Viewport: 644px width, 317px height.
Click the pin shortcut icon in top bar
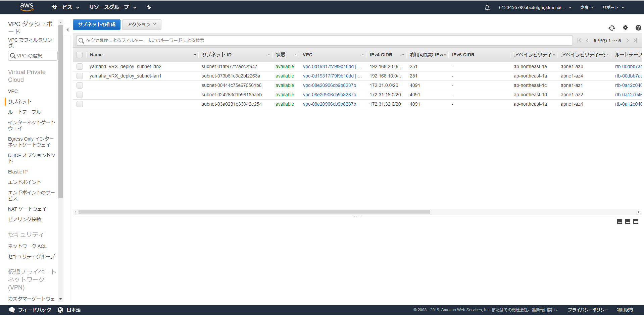[x=149, y=7]
